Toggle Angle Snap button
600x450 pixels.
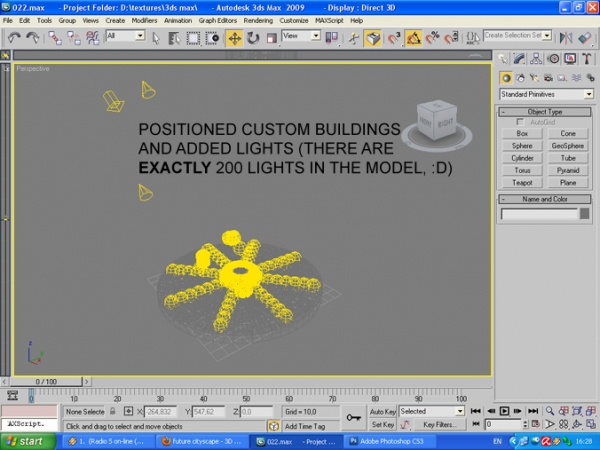coord(414,38)
